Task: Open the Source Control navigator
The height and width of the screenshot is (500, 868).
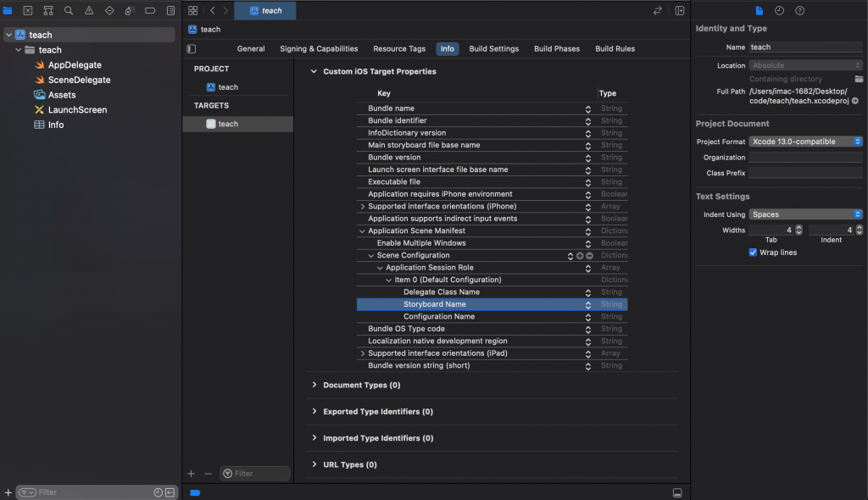Action: coord(28,10)
